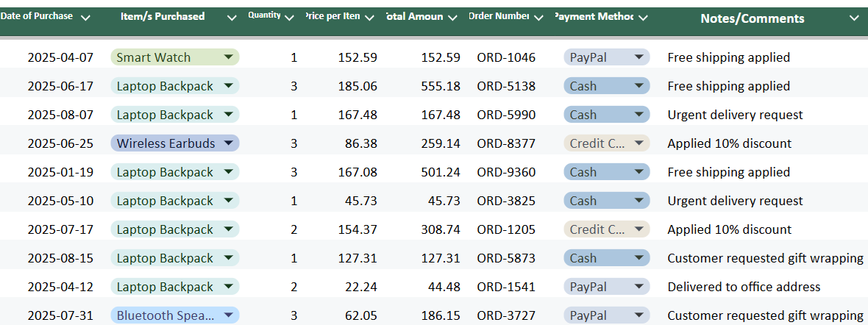Expand the Quantity column filter
The width and height of the screenshot is (868, 325).
289,18
